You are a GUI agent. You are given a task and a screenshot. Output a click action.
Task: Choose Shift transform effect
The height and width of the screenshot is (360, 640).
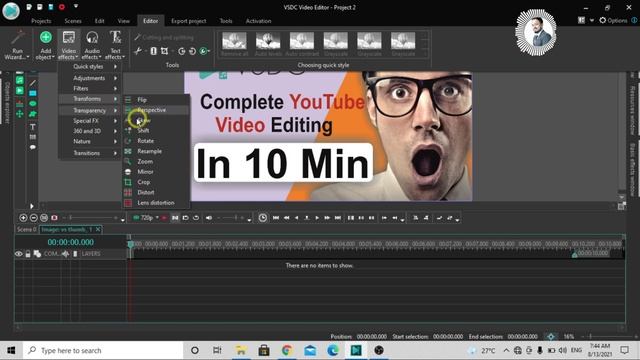click(x=156, y=131)
